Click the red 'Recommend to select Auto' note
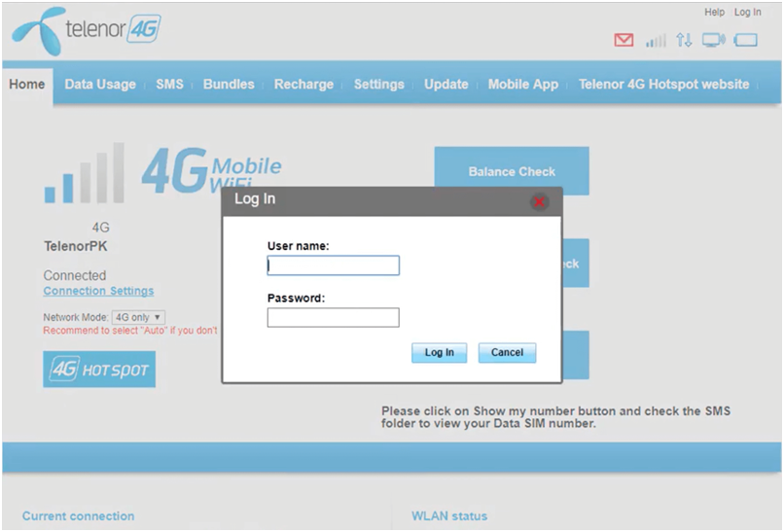784x532 pixels. [130, 331]
